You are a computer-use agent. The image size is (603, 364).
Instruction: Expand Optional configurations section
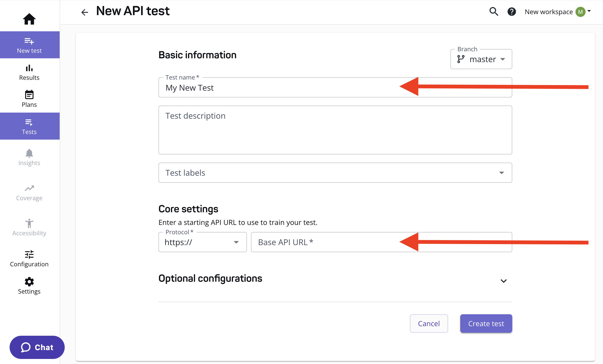[x=503, y=281]
